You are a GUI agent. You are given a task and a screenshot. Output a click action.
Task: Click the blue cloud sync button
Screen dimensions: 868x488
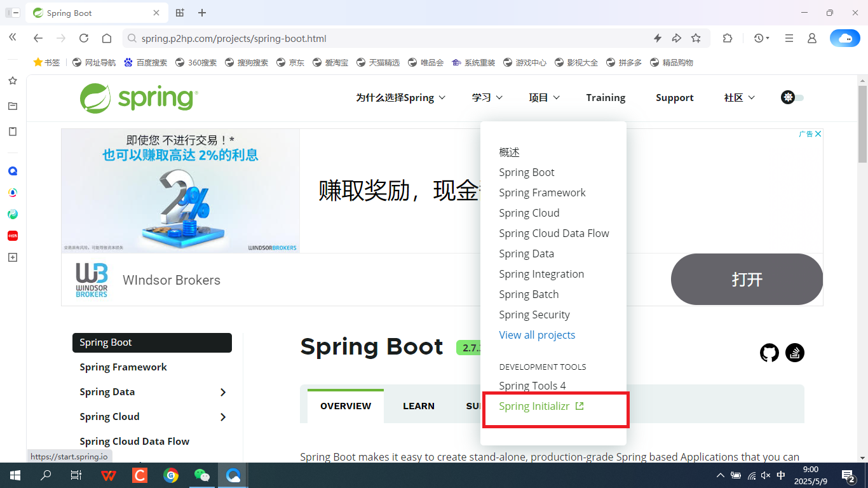pos(845,38)
